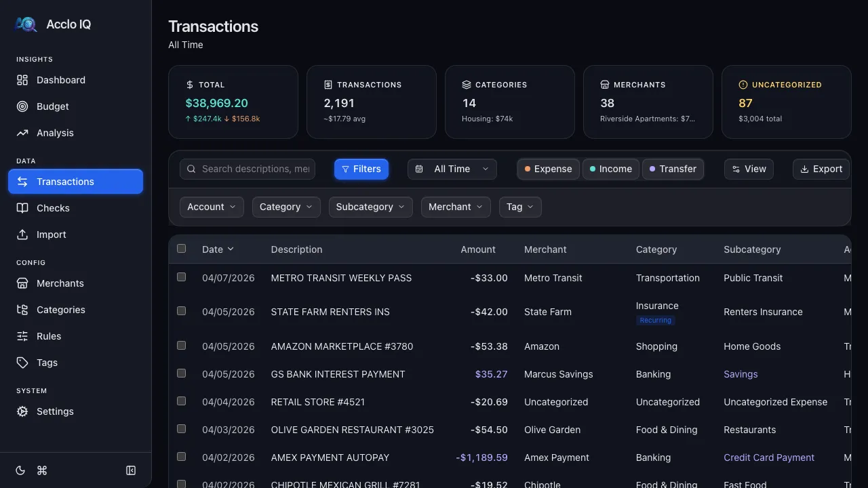868x488 pixels.
Task: Click the Merchant column header
Action: click(545, 249)
